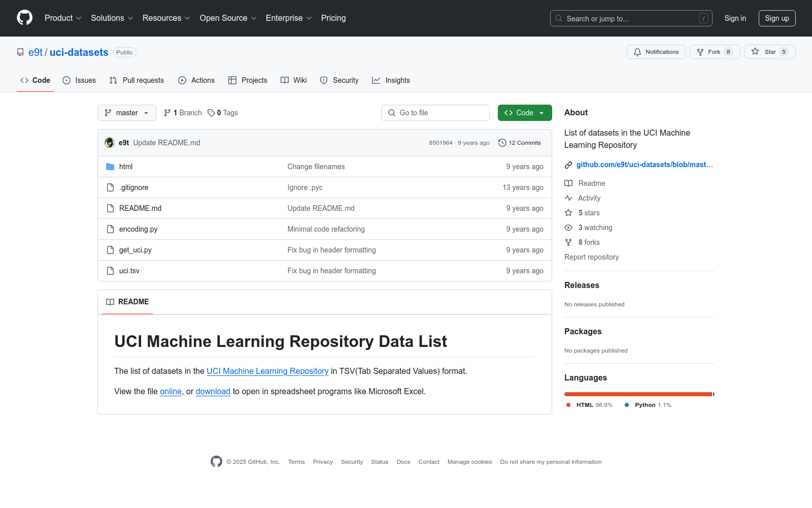This screenshot has height=508, width=812.
Task: Click the README.md file icon
Action: point(110,208)
